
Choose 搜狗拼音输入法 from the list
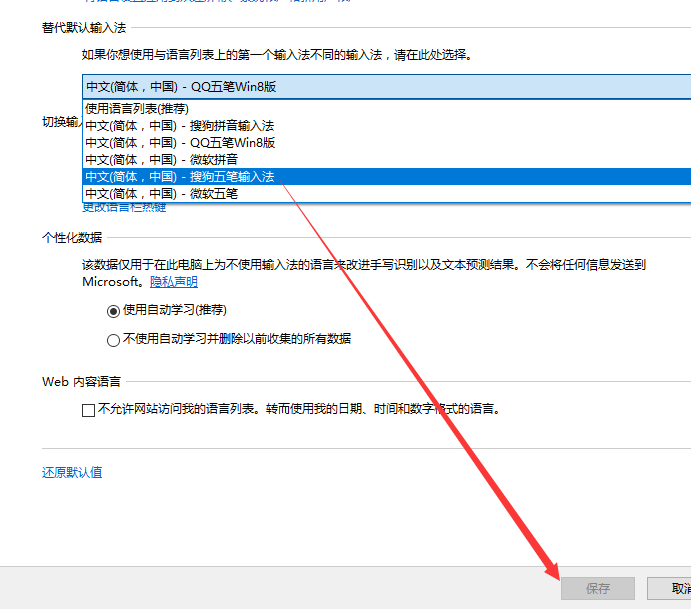[x=386, y=126]
